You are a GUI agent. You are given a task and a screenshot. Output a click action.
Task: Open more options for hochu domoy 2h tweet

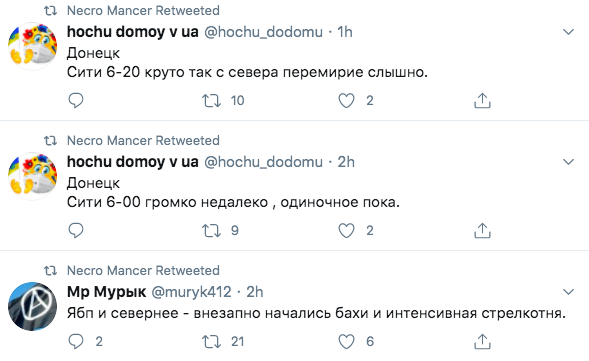coord(569,162)
